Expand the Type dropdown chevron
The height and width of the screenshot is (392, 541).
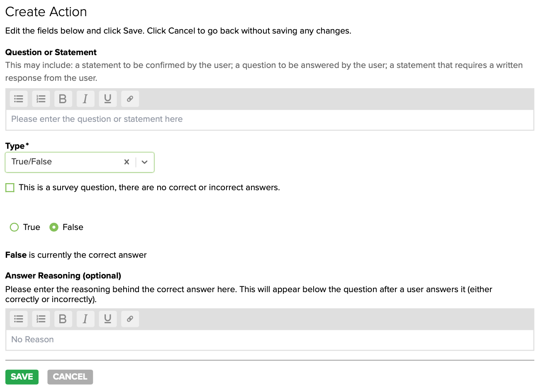(x=144, y=162)
